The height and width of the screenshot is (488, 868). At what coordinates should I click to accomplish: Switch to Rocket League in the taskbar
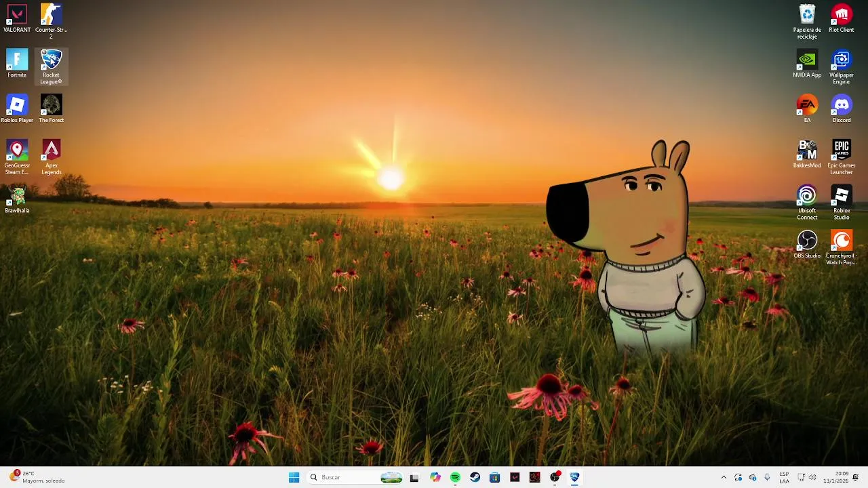[574, 477]
